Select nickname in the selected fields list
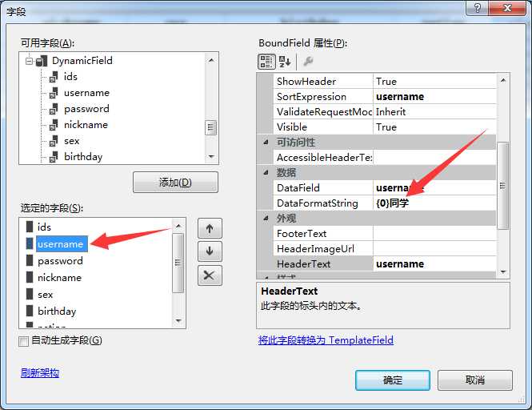532x410 pixels. click(59, 278)
